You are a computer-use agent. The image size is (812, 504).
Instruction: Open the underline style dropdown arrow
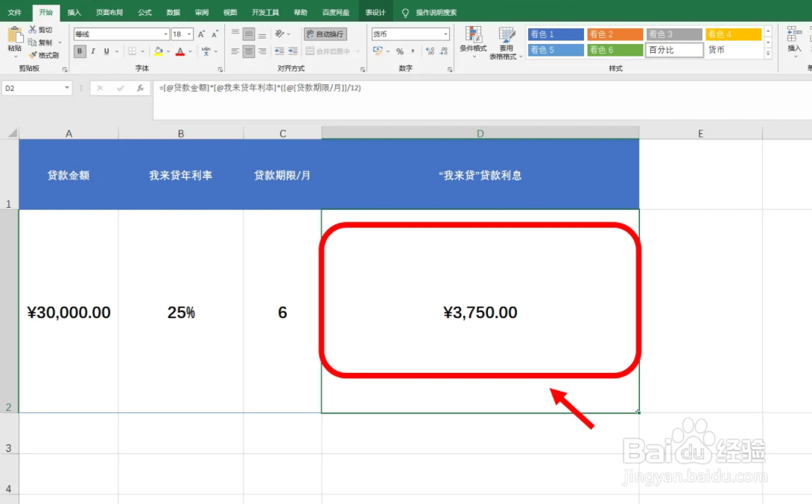point(117,51)
